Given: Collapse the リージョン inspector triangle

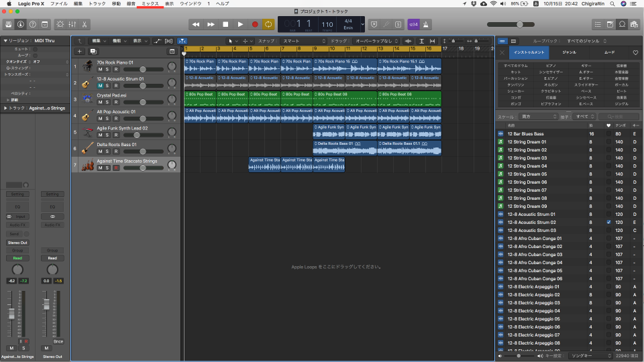Looking at the screenshot, I should click(x=5, y=41).
